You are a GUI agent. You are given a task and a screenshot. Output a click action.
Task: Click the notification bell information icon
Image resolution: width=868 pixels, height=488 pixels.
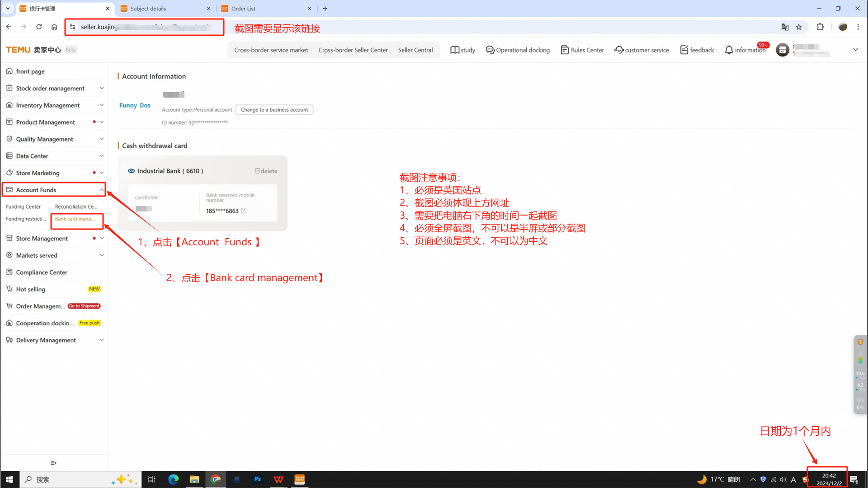(x=729, y=50)
